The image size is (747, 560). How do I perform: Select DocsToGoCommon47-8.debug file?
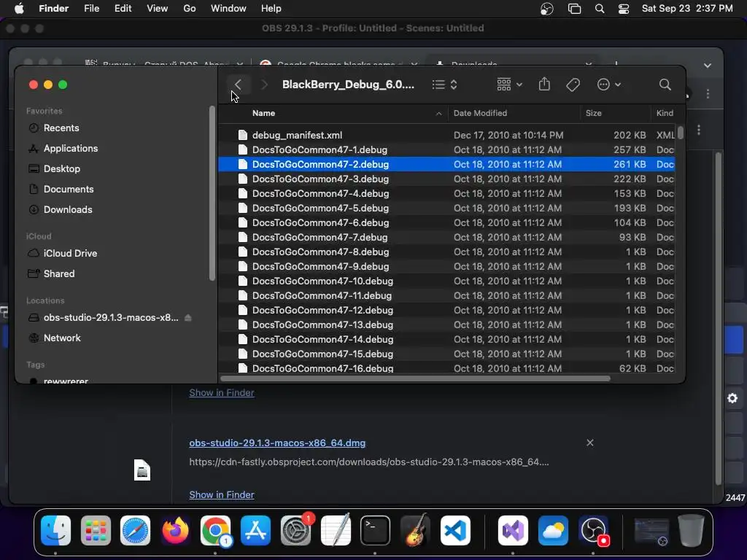click(446, 252)
